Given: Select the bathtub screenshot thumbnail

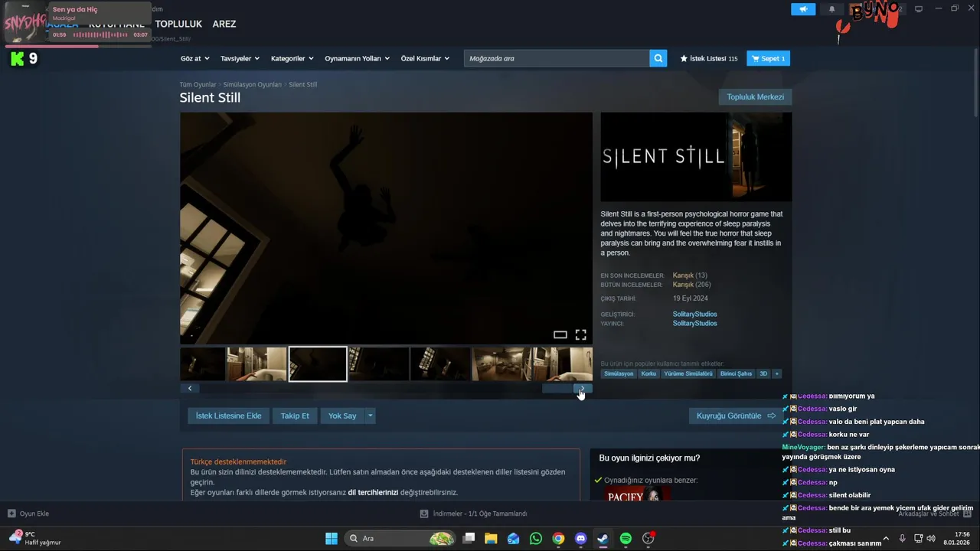Looking at the screenshot, I should tap(257, 364).
